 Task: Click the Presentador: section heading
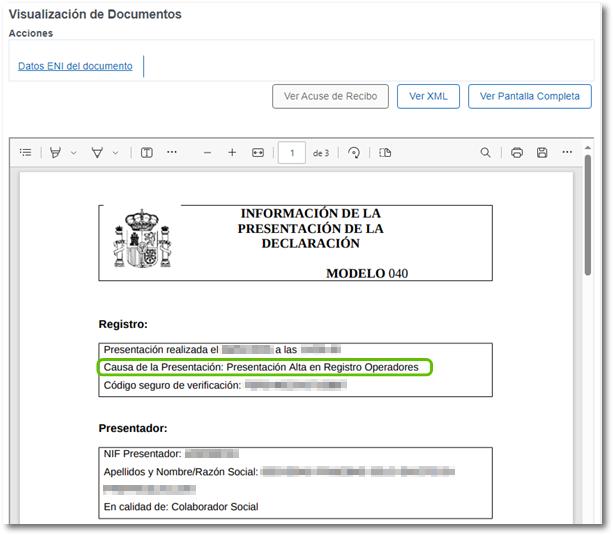(x=133, y=428)
